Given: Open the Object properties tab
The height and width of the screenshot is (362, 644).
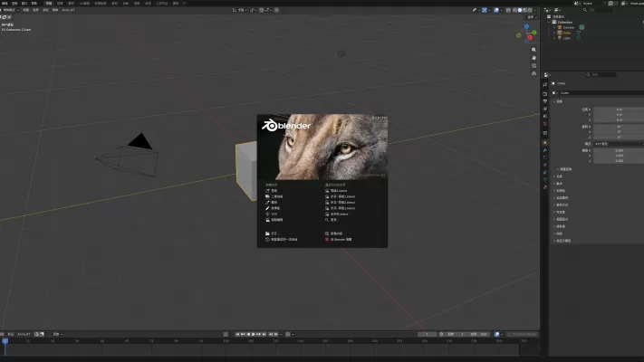Looking at the screenshot, I should [x=545, y=143].
